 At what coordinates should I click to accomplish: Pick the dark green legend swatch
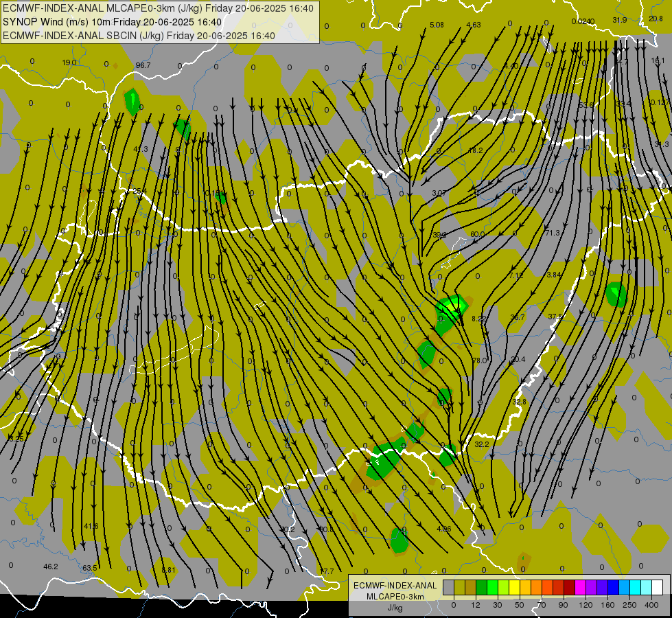coord(482,587)
